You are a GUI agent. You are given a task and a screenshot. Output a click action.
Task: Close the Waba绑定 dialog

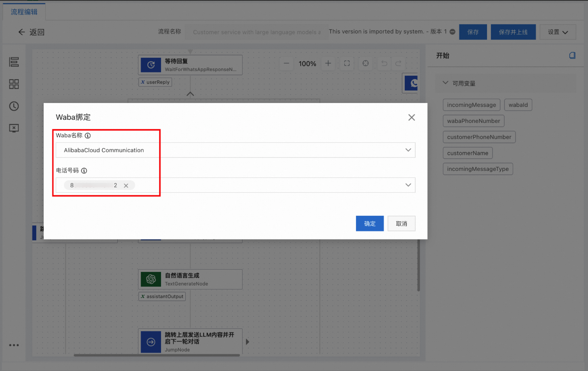click(411, 117)
